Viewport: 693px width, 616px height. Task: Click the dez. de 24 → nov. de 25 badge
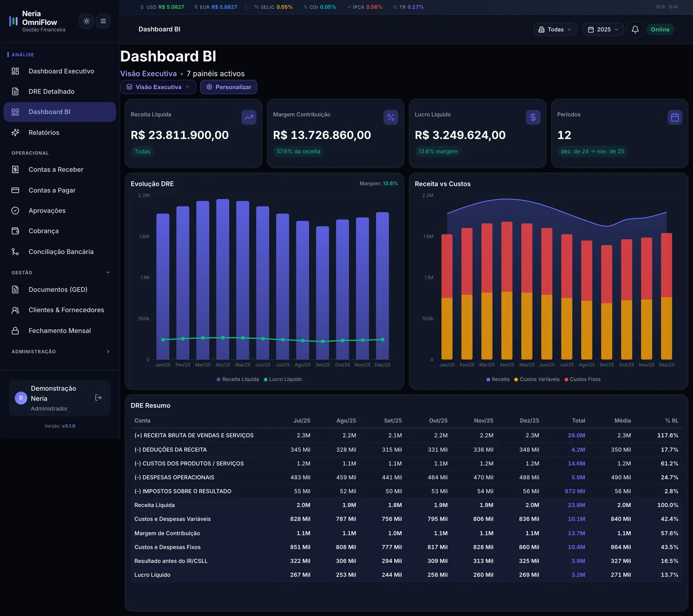(593, 152)
